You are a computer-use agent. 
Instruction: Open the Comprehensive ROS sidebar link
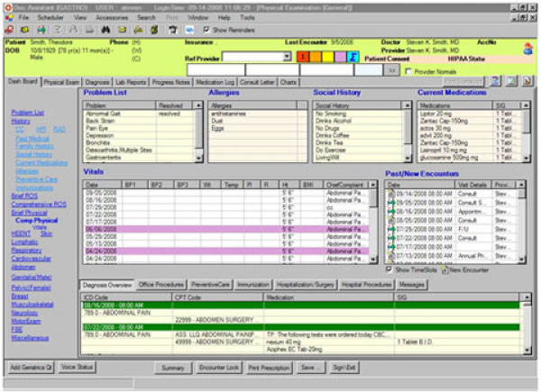(39, 205)
